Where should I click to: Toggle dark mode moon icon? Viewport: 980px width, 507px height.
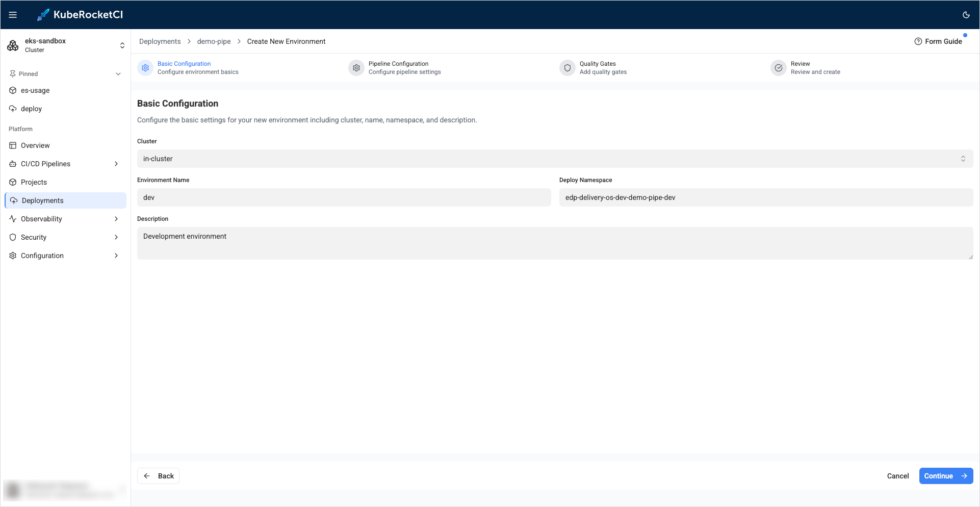[966, 15]
